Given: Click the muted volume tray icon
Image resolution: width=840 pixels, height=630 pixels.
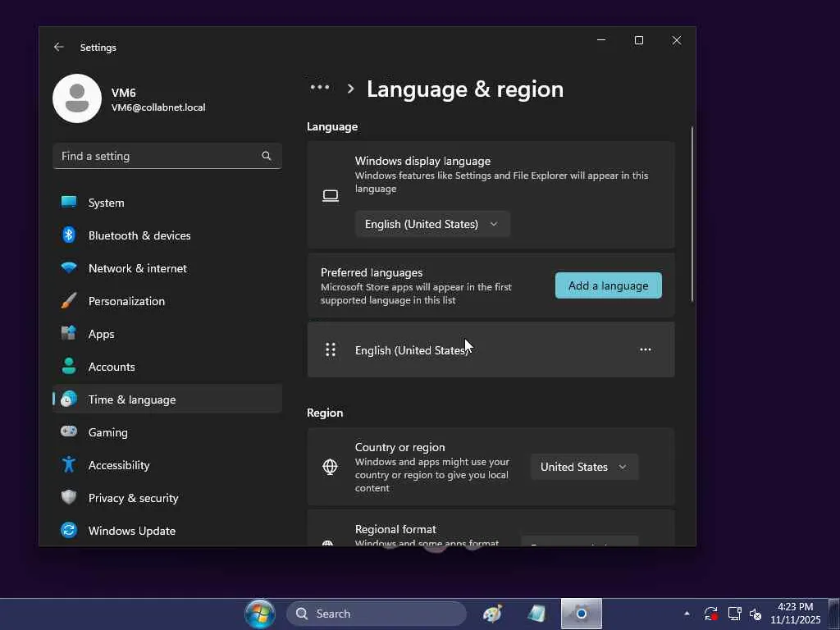Looking at the screenshot, I should (x=756, y=614).
